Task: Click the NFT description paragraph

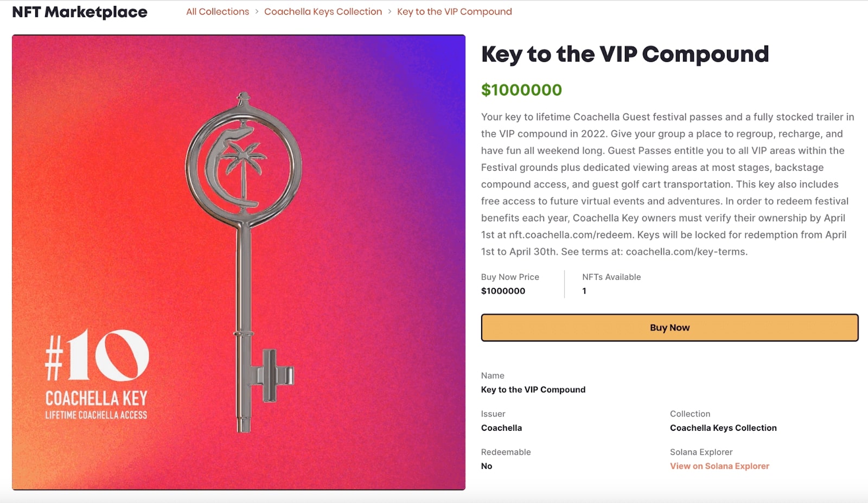Action: 667,184
